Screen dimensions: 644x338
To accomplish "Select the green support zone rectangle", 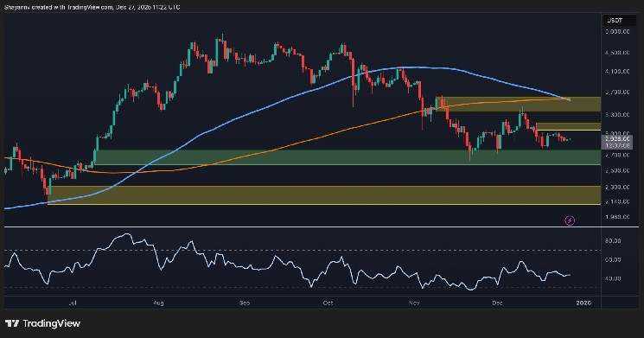I will (x=348, y=157).
